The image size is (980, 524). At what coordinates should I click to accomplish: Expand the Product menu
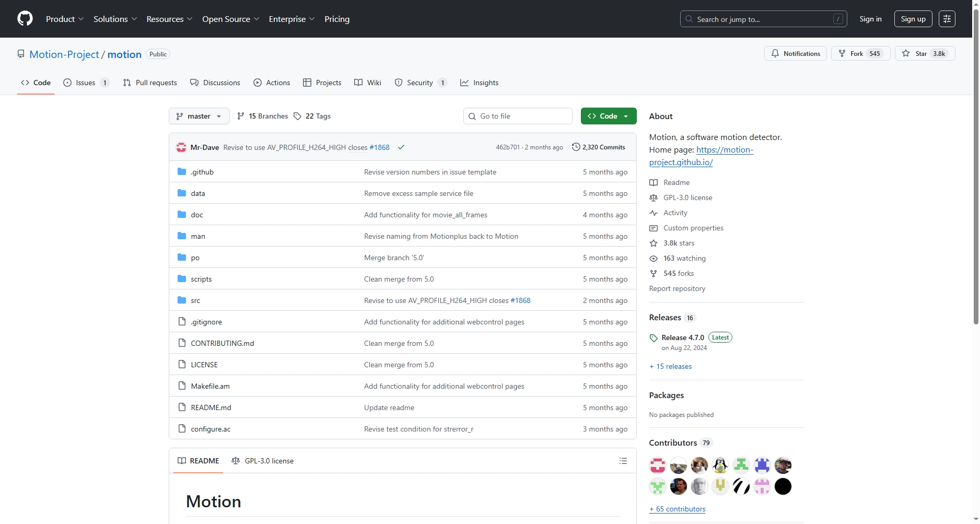point(65,19)
